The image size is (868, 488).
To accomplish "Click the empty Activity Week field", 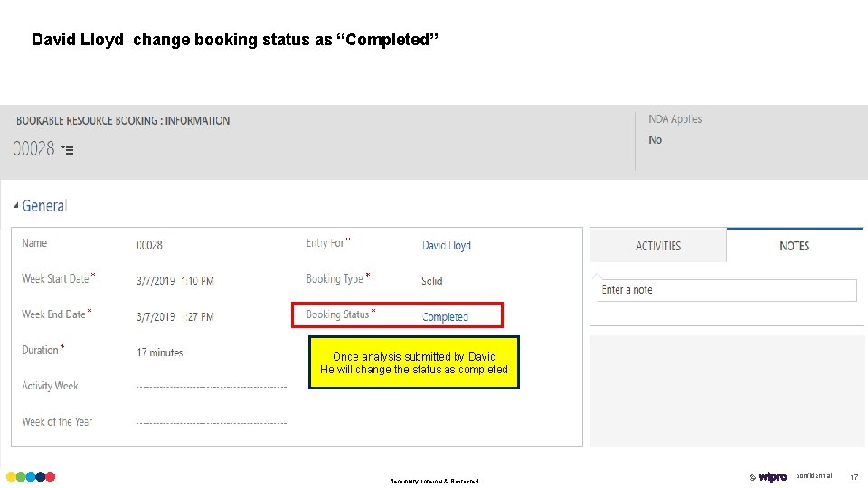I will click(x=212, y=386).
